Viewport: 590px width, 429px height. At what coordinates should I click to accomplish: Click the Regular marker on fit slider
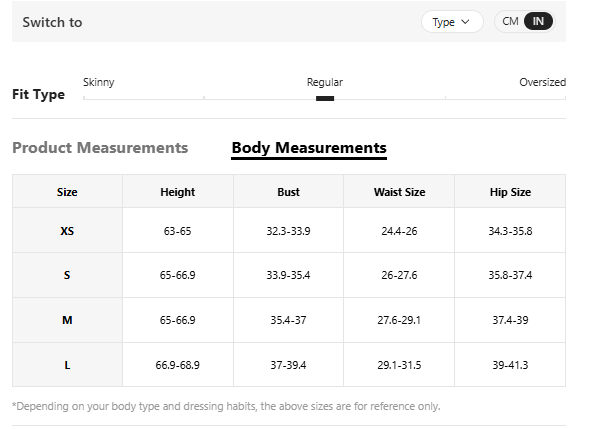click(x=325, y=98)
